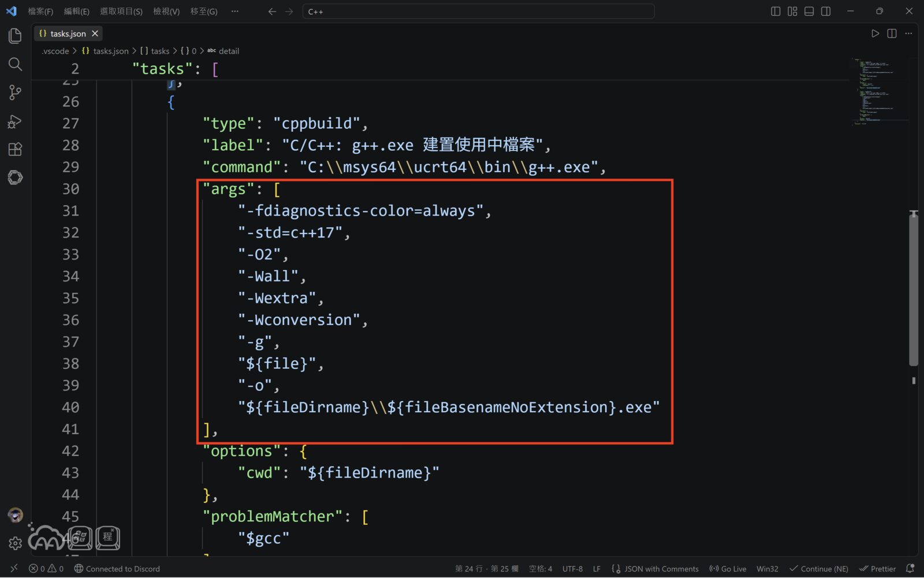
Task: Click the Connected to Discord status
Action: point(117,569)
